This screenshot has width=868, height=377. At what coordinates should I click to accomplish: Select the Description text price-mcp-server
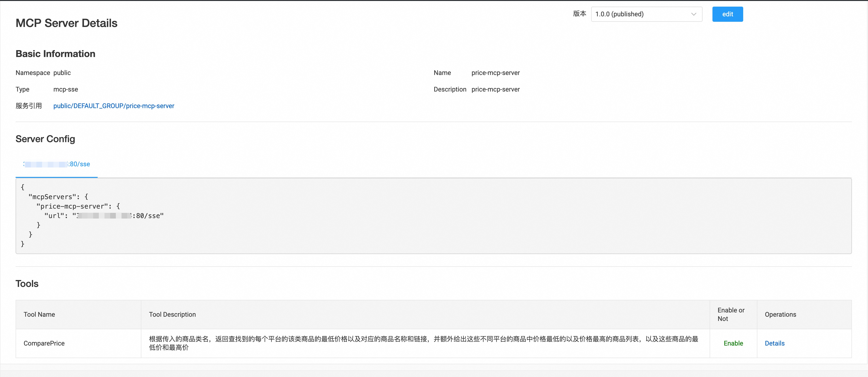click(x=495, y=89)
